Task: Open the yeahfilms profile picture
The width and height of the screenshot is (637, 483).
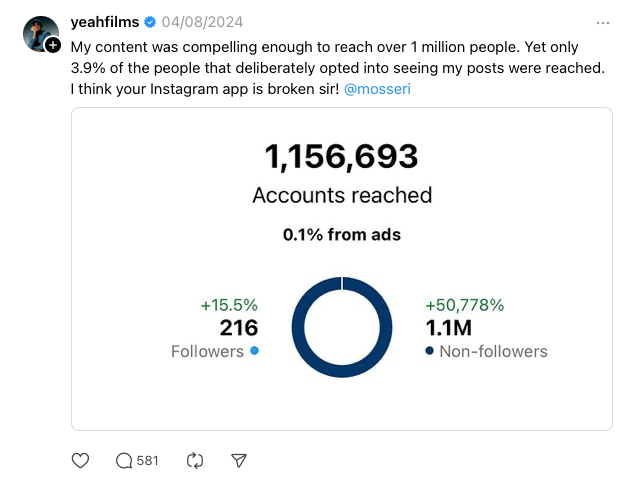Action: (x=38, y=32)
